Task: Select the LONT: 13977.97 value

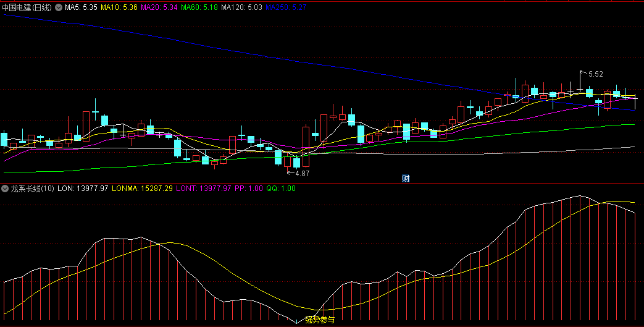Action: click(x=204, y=189)
